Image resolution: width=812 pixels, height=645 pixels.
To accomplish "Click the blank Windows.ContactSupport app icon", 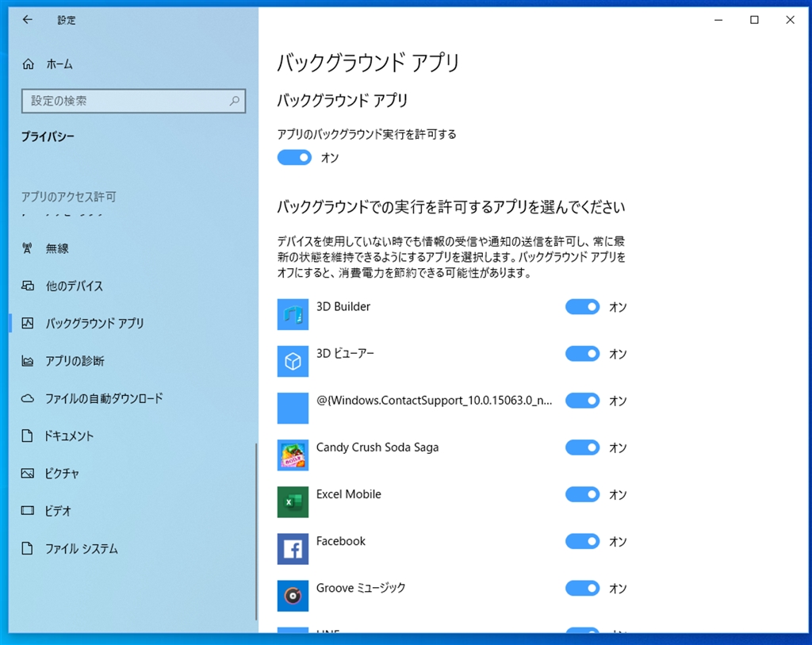I will [x=293, y=409].
